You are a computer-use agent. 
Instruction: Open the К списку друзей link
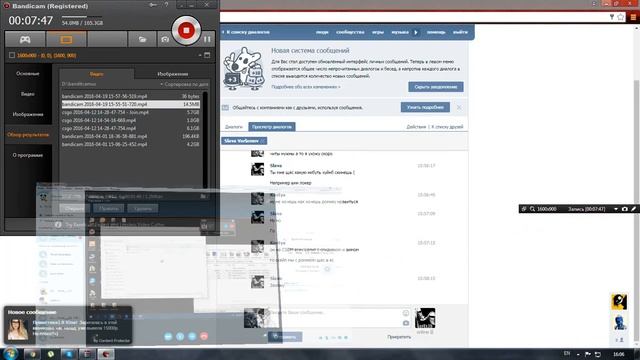[x=447, y=127]
